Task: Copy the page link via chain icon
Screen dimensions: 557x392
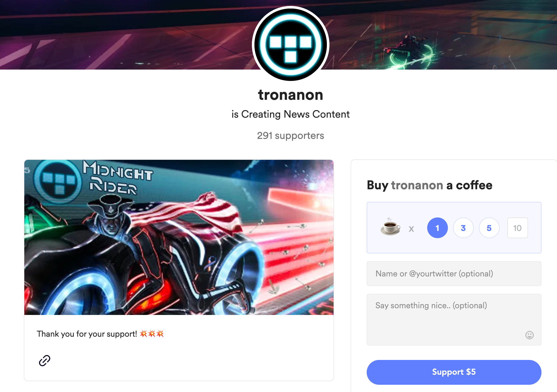Action: [44, 360]
